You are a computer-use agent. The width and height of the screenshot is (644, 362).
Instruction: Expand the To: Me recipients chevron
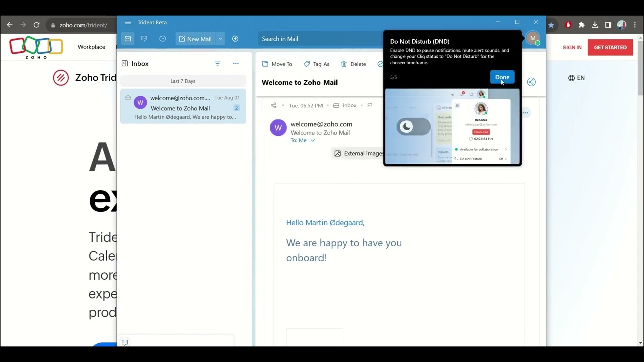click(x=312, y=141)
